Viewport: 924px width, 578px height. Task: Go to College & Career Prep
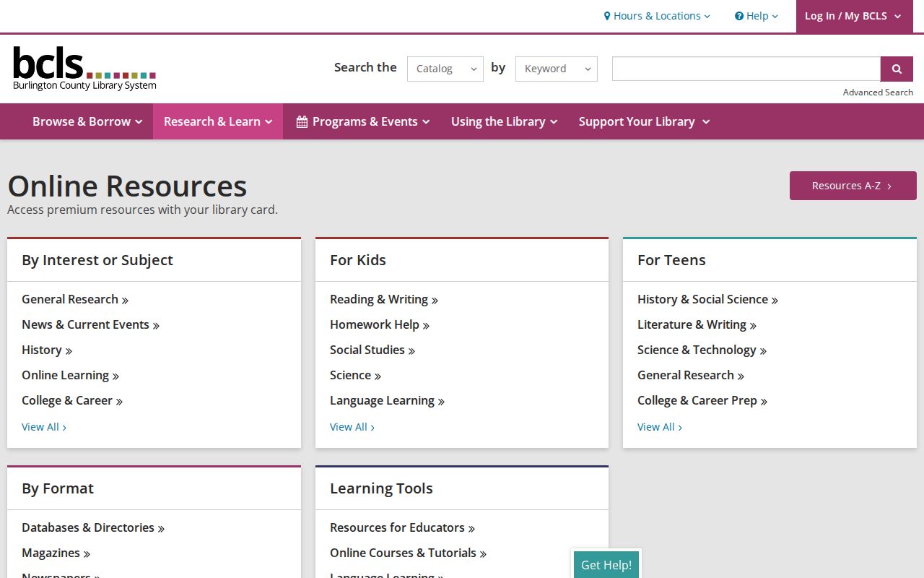point(702,400)
